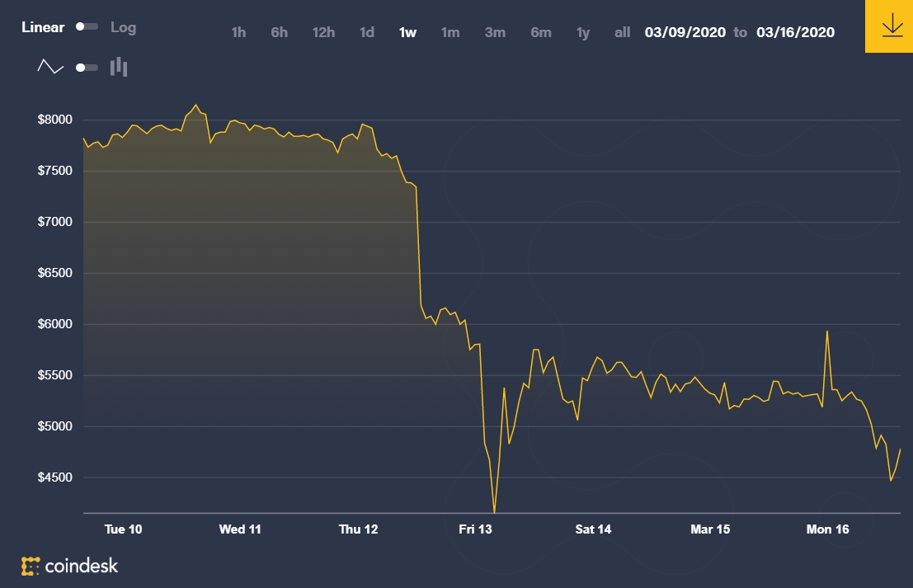Open the start date 03/09/2020 field
This screenshot has height=588, width=913.
pos(685,32)
